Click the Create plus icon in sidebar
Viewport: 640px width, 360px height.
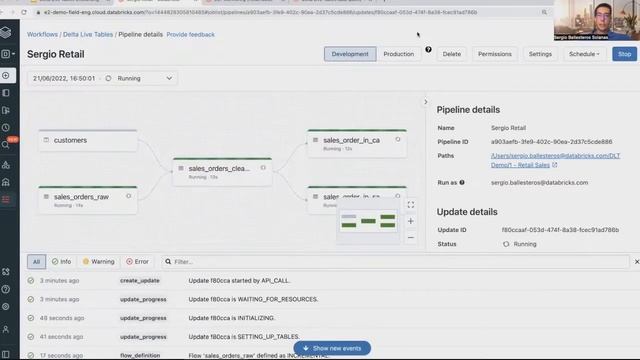[x=6, y=76]
